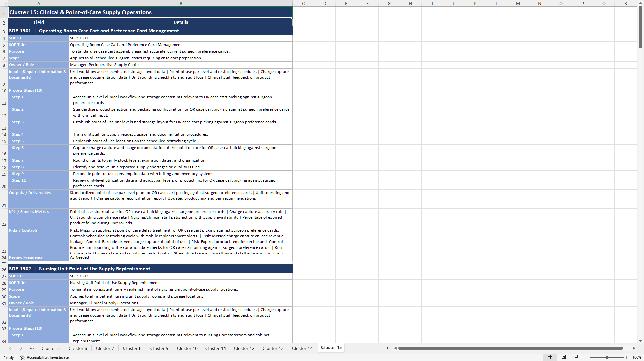644x361 pixels.
Task: Open the Cluster 6 sheet tab
Action: pyautogui.click(x=78, y=348)
